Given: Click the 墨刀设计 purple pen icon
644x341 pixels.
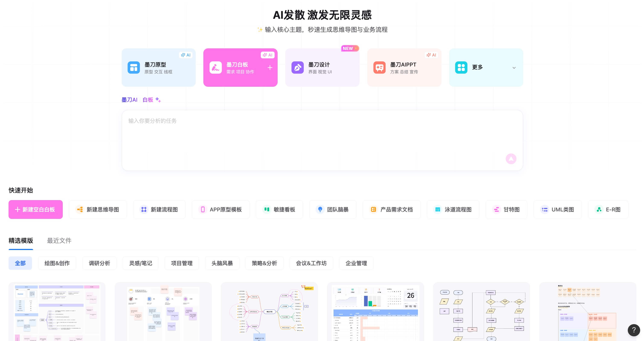Looking at the screenshot, I should tap(297, 68).
